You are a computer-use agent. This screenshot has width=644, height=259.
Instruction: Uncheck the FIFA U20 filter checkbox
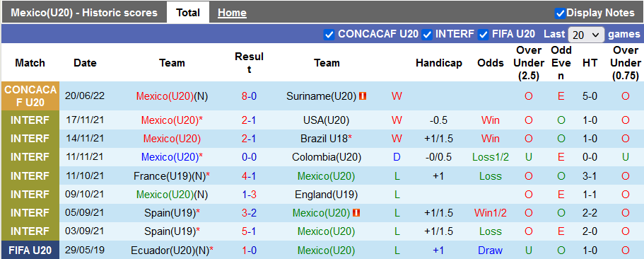click(484, 35)
